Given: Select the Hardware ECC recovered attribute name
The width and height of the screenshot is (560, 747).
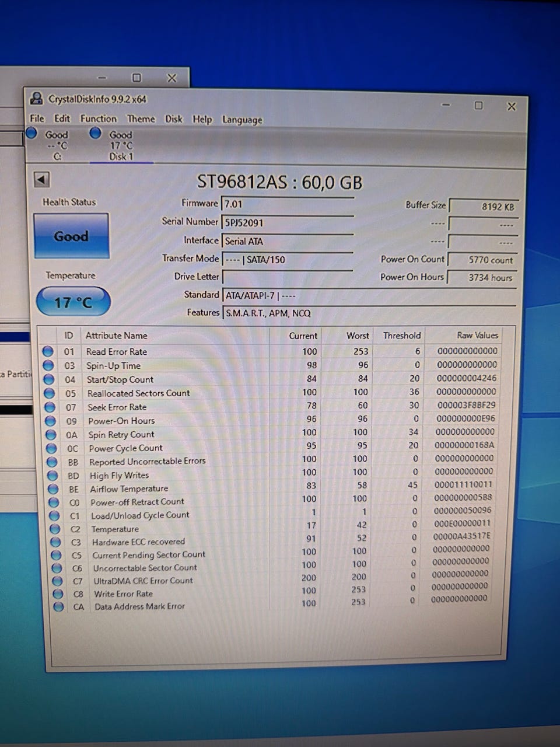Looking at the screenshot, I should tap(138, 542).
